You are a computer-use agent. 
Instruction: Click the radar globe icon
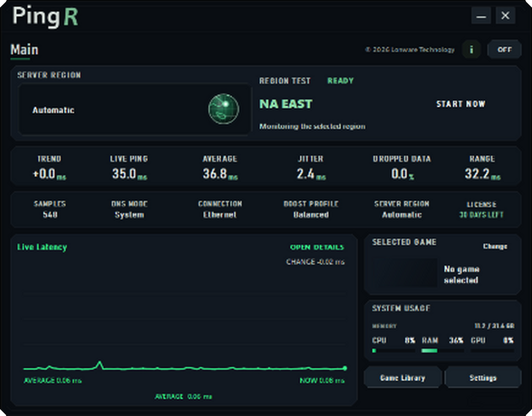[x=224, y=109]
